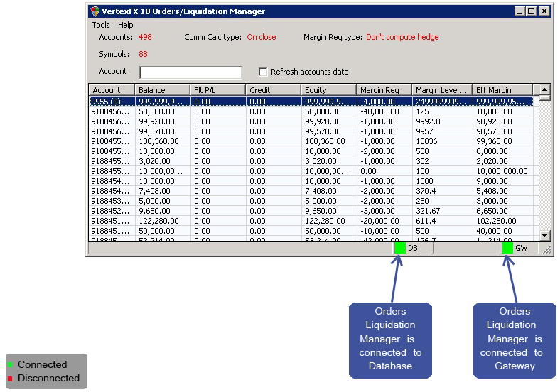Maximize the Liquidation Manager window
This screenshot has height=392, width=560.
tap(532, 11)
